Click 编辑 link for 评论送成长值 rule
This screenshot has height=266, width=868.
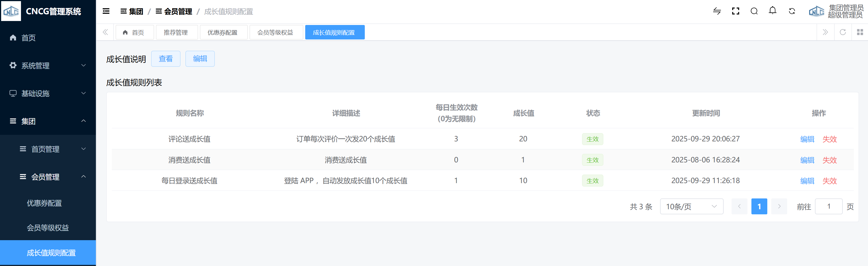pyautogui.click(x=807, y=139)
